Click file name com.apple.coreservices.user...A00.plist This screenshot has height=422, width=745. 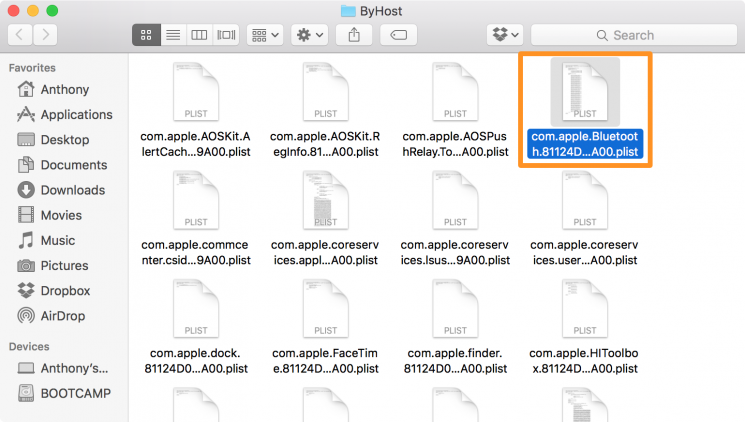(584, 252)
